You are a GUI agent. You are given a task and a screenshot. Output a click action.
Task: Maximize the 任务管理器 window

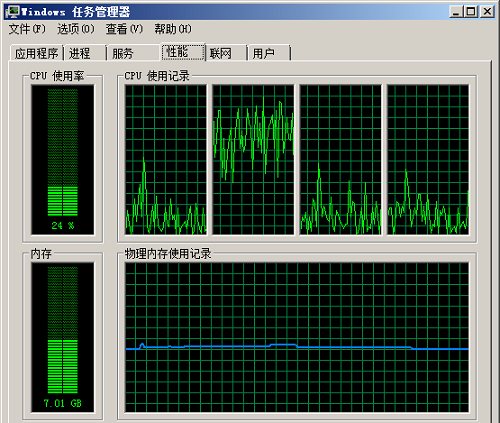click(x=471, y=12)
